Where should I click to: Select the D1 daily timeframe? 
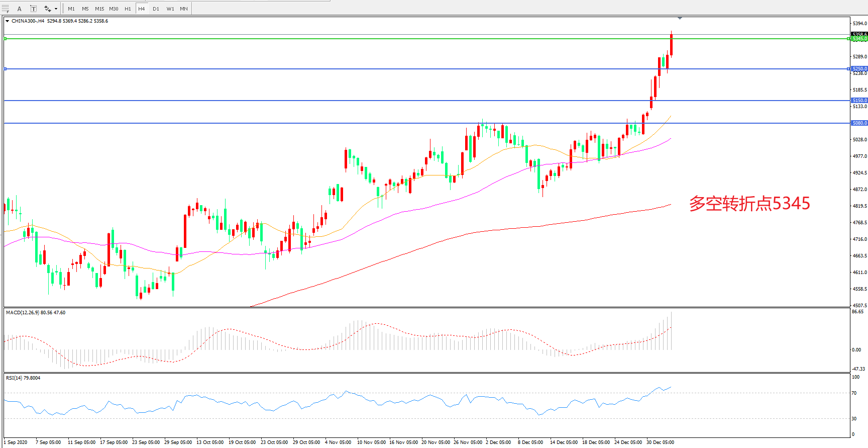(156, 9)
